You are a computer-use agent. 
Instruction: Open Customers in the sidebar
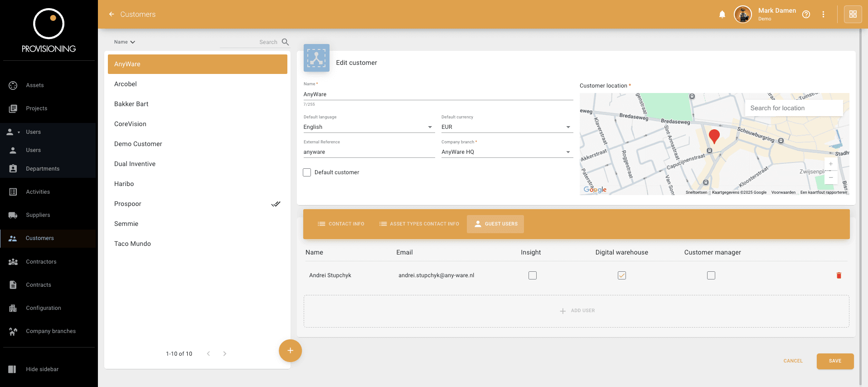click(49, 238)
